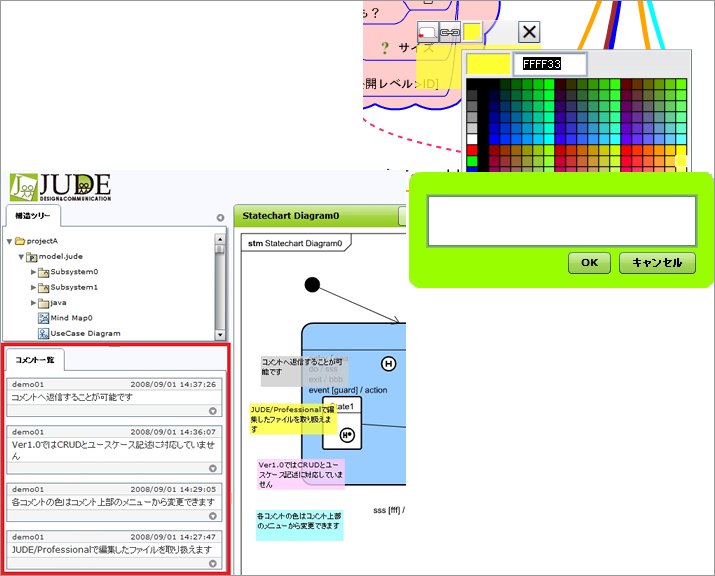715x576 pixels.
Task: Click the java folder icon
Action: (x=43, y=303)
